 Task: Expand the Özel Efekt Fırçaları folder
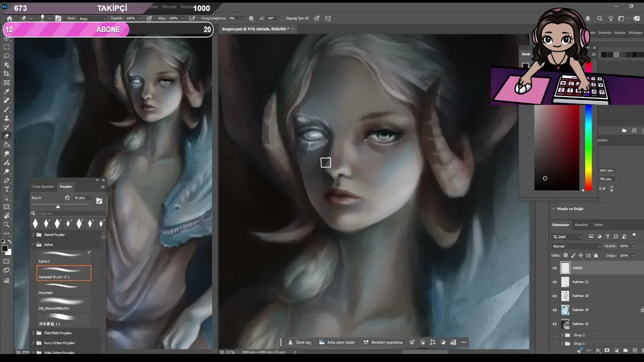pos(33,333)
